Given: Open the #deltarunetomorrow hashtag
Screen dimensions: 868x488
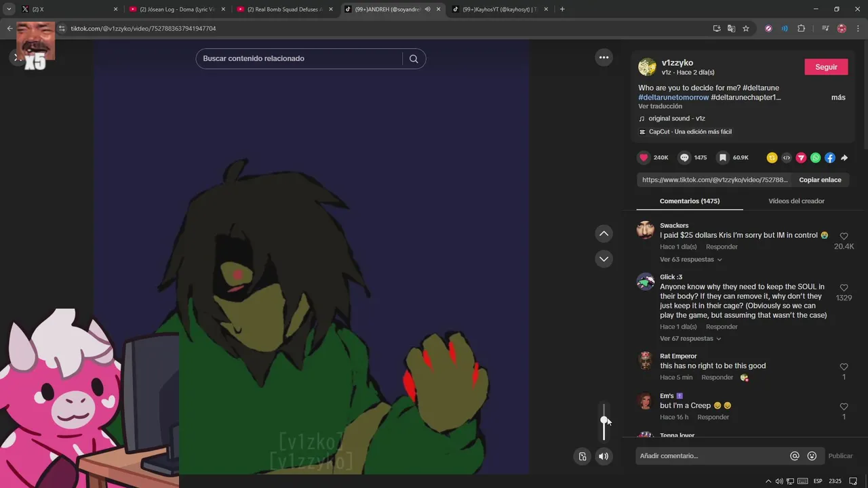Looking at the screenshot, I should click(673, 98).
